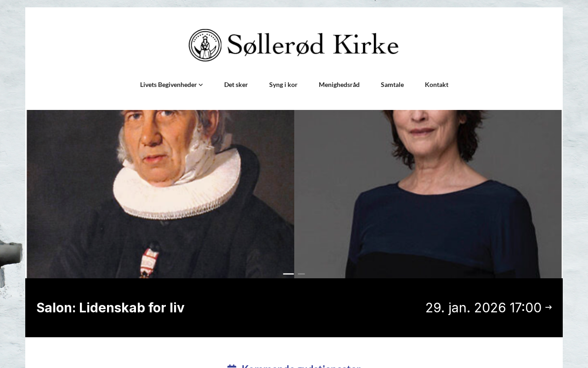Switch to the second slide indicator
The height and width of the screenshot is (368, 588).
pyautogui.click(x=301, y=274)
